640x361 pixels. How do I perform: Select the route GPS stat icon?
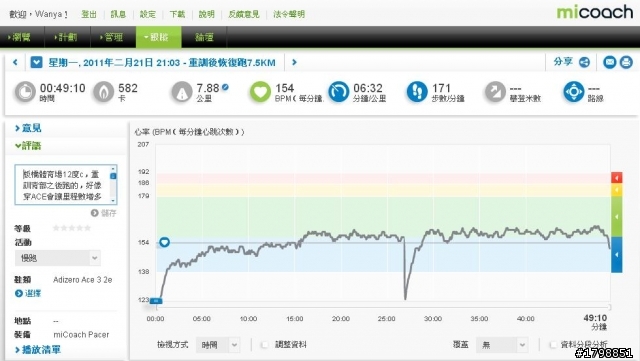(x=574, y=92)
